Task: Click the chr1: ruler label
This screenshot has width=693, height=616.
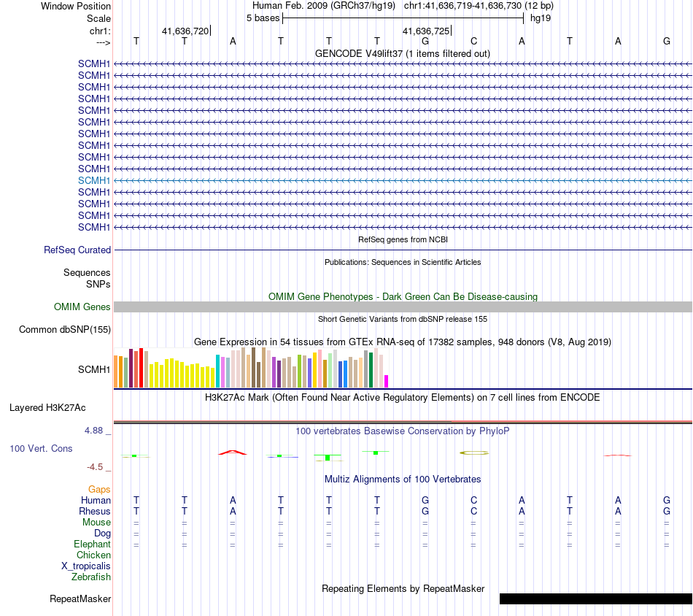Action: pyautogui.click(x=100, y=31)
